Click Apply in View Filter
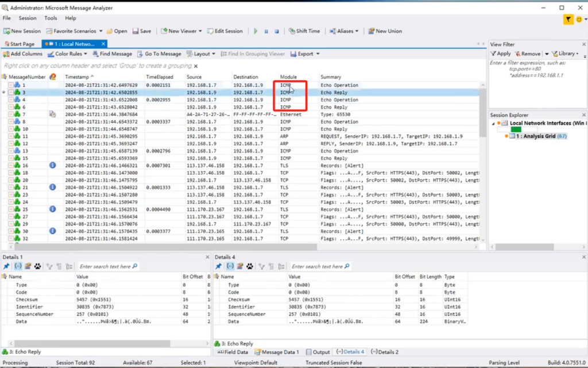This screenshot has height=368, width=588. click(x=500, y=53)
